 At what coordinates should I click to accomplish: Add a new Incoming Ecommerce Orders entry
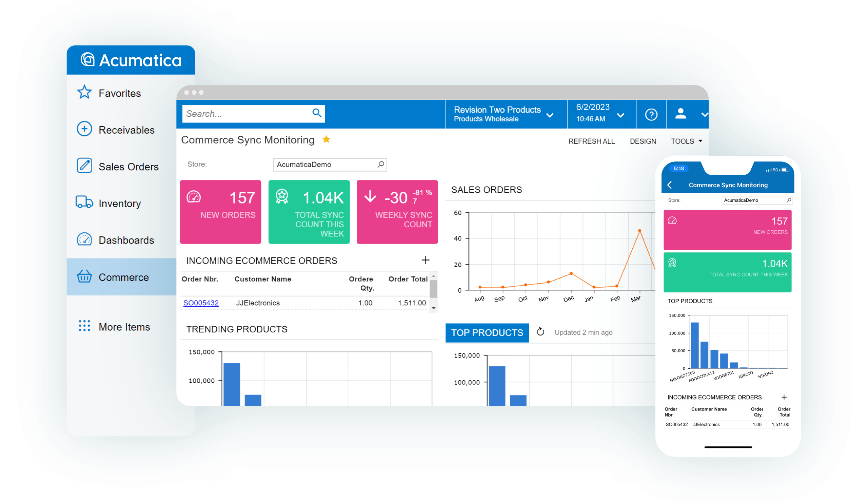pos(426,260)
